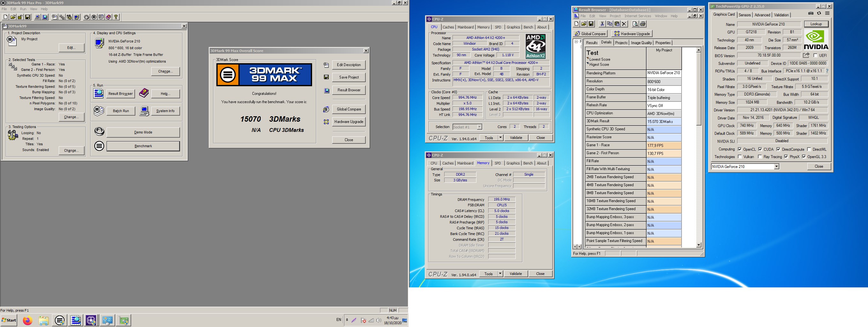Click Validate button in upper CPU-Z
Image resolution: width=868 pixels, height=327 pixels.
tap(516, 138)
